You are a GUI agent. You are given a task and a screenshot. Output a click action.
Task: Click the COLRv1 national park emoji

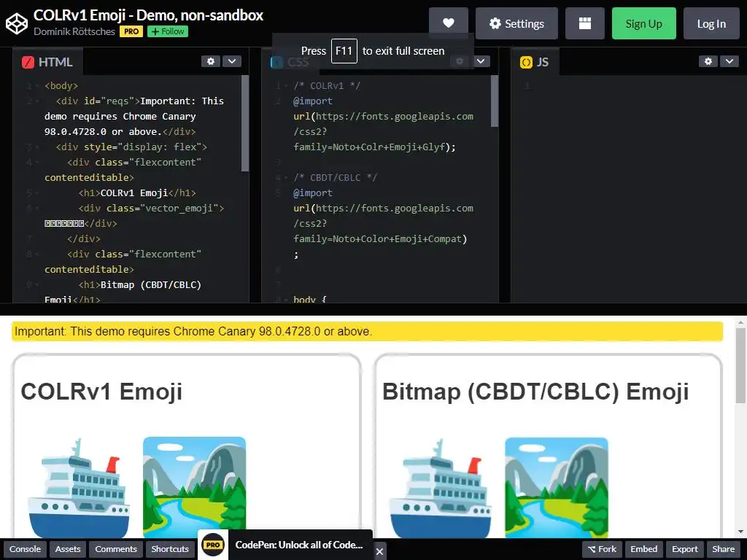(x=194, y=488)
